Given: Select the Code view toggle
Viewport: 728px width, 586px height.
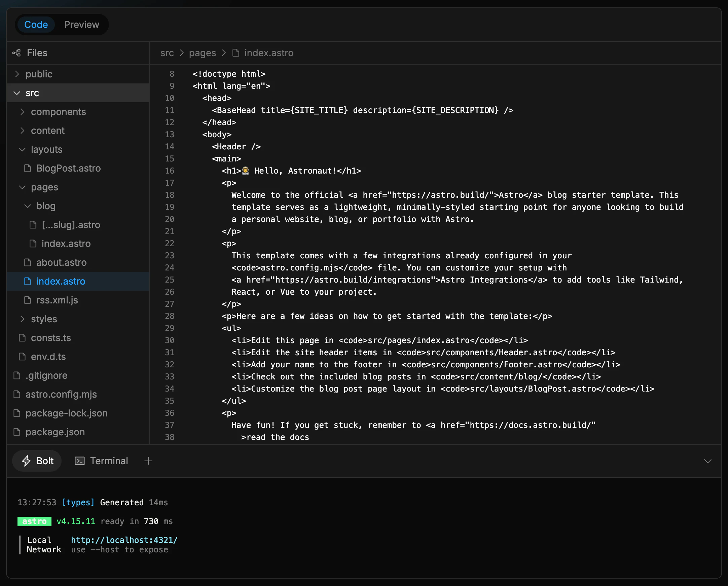Looking at the screenshot, I should tap(36, 25).
